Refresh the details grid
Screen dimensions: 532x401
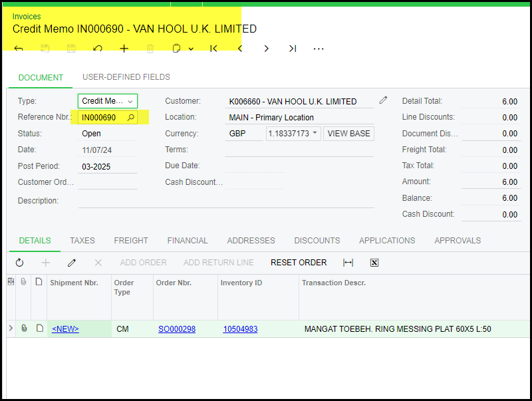(19, 263)
